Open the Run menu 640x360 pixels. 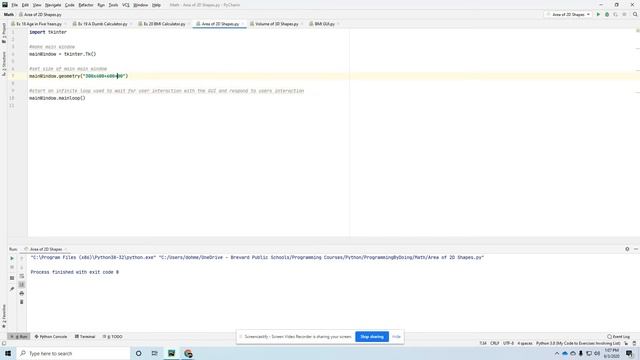click(101, 5)
